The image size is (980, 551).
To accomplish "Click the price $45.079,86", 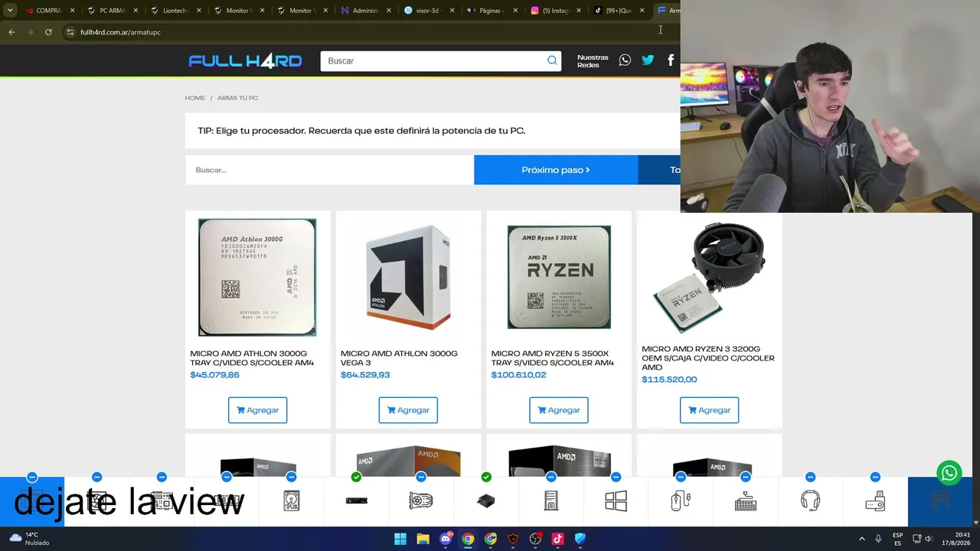I will [214, 375].
